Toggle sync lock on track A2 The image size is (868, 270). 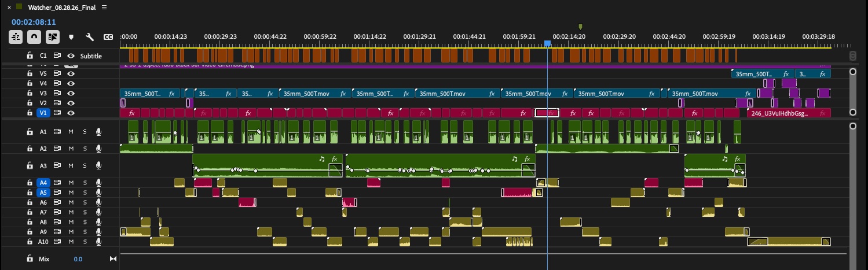pos(57,149)
